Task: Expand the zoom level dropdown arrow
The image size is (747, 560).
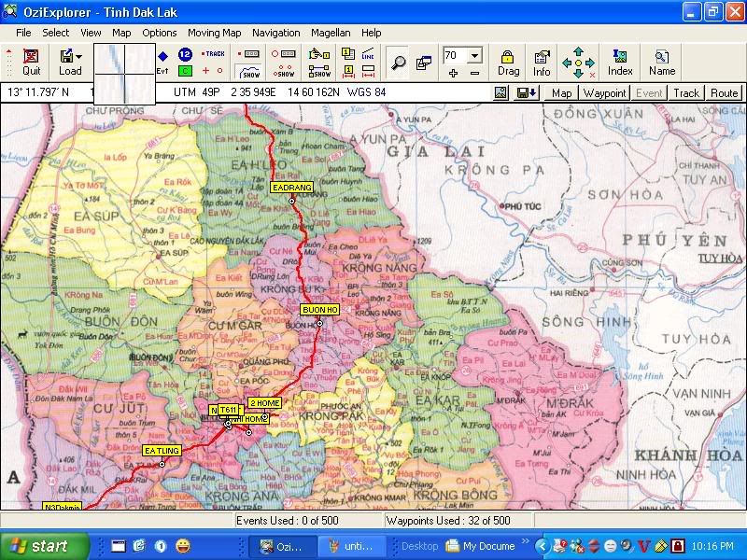Action: 474,55
